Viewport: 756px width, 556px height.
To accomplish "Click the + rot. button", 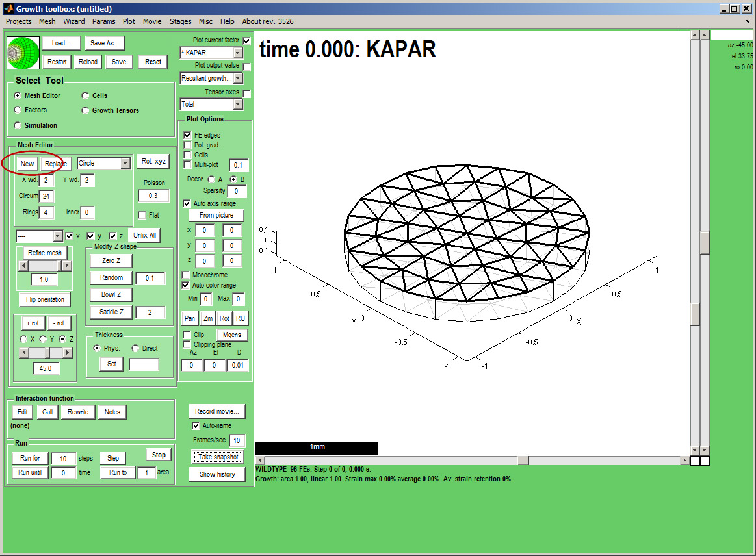I will (x=32, y=323).
